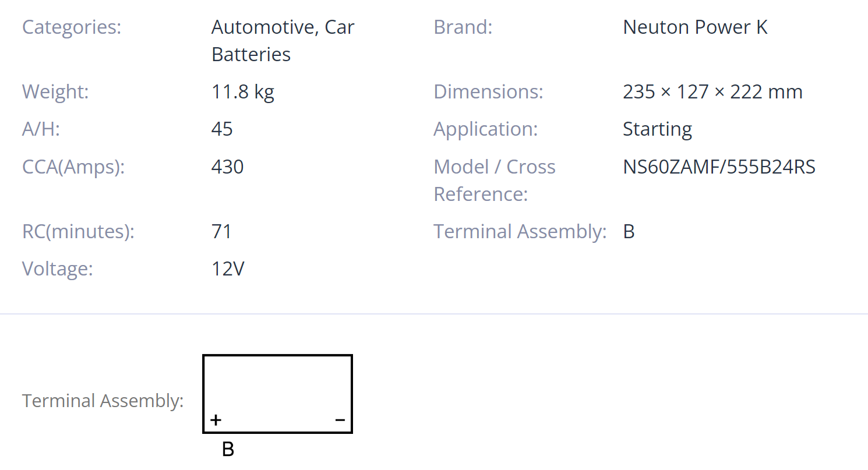Image resolution: width=868 pixels, height=470 pixels.
Task: Open the Automotive category link
Action: [x=263, y=27]
